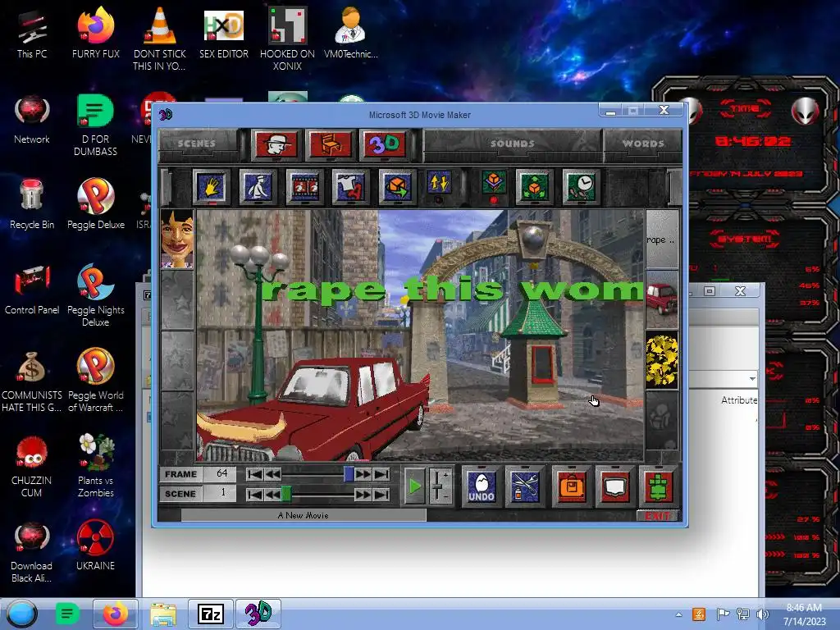Viewport: 840px width, 630px height.
Task: Open the HOOKED ON XONIX desktop icon
Action: tap(287, 39)
